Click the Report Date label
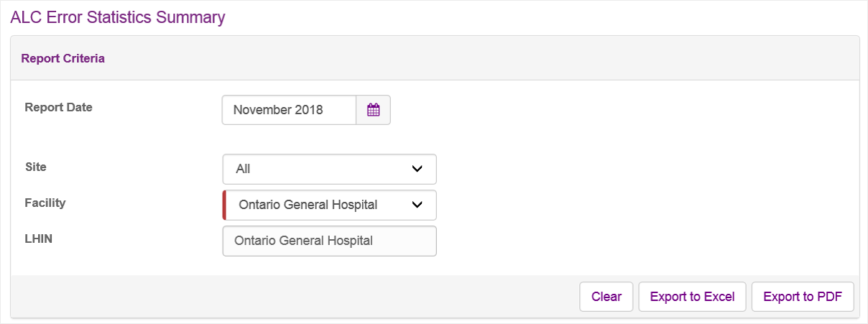 coord(59,107)
